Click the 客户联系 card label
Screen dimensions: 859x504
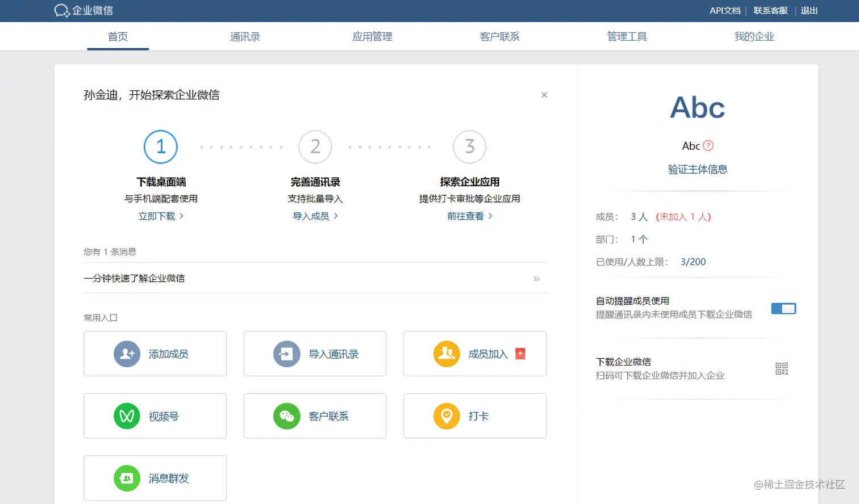pos(328,416)
